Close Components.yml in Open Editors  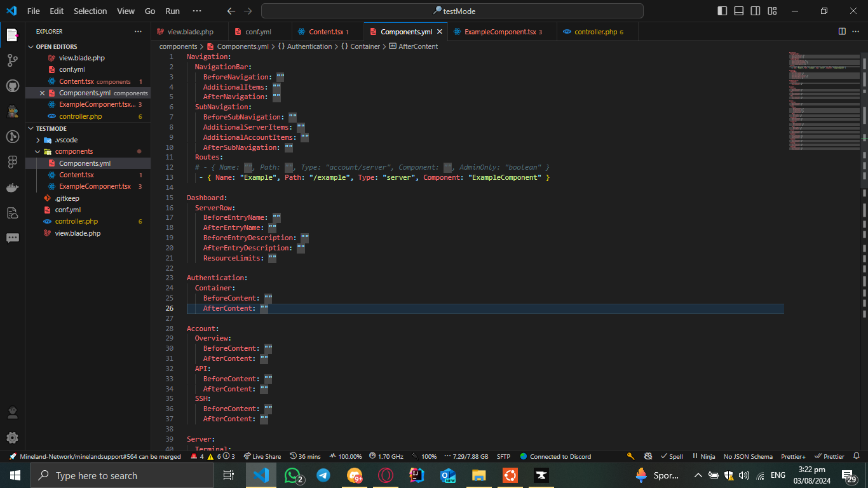(x=43, y=93)
